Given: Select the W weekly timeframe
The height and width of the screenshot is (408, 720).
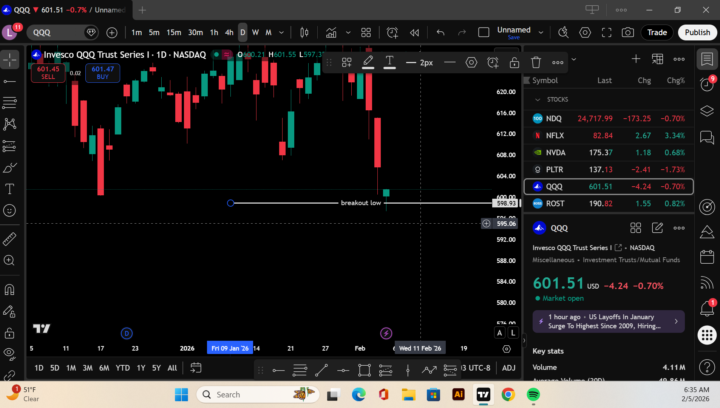Looking at the screenshot, I should click(x=255, y=33).
